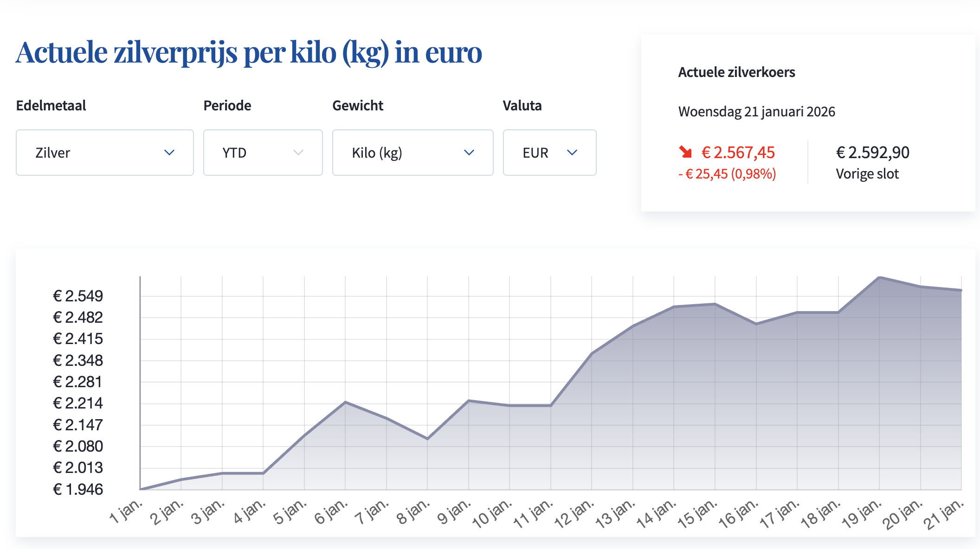980x549 pixels.
Task: Click the 21 jan. x-axis label
Action: tap(943, 515)
